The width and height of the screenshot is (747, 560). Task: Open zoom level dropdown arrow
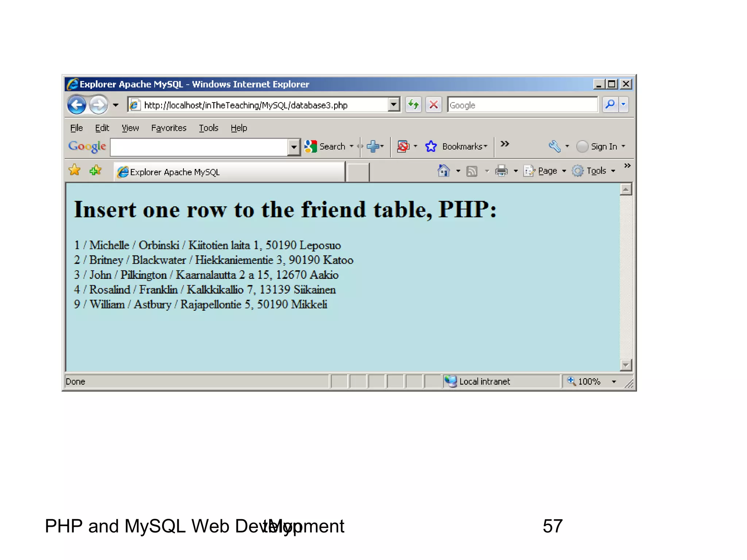[x=614, y=382]
